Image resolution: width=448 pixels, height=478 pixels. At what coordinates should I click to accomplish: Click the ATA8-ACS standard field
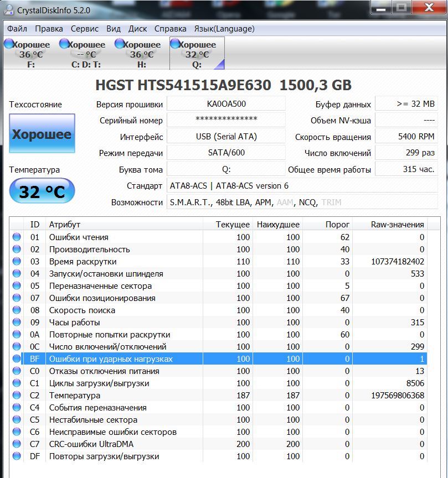[x=302, y=186]
